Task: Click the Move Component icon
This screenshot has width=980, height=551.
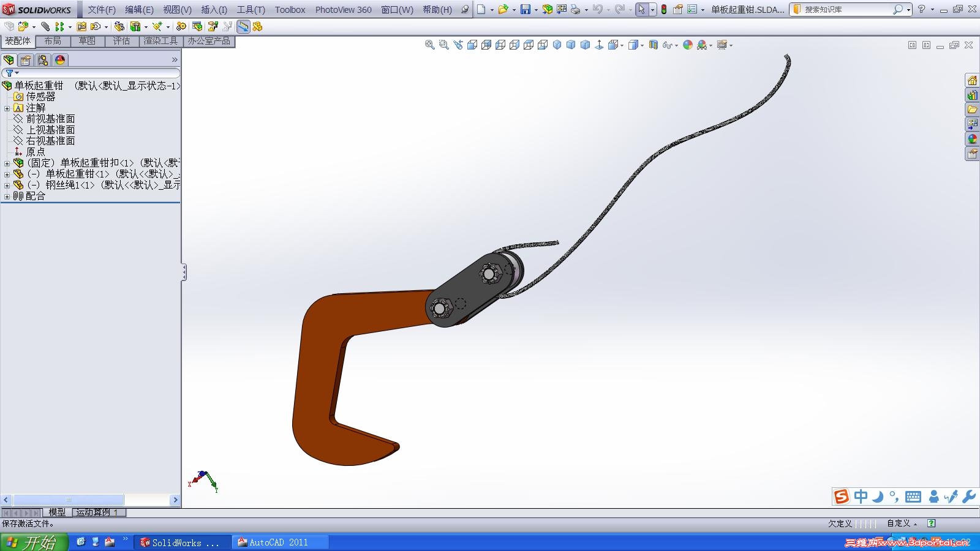Action: point(96,26)
